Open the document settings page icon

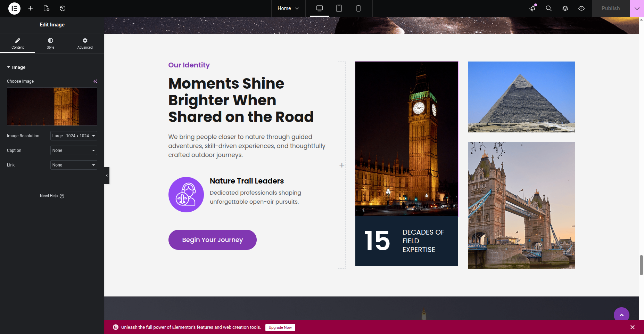click(46, 8)
